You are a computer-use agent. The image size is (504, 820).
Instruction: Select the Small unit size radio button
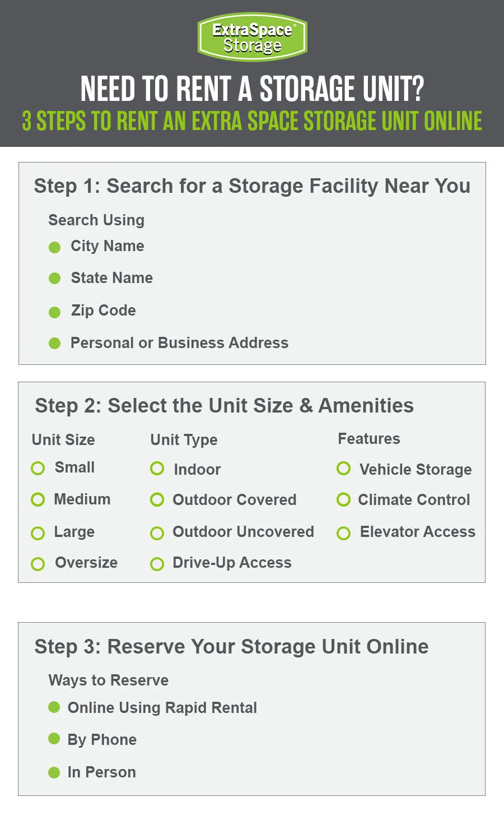coord(38,468)
